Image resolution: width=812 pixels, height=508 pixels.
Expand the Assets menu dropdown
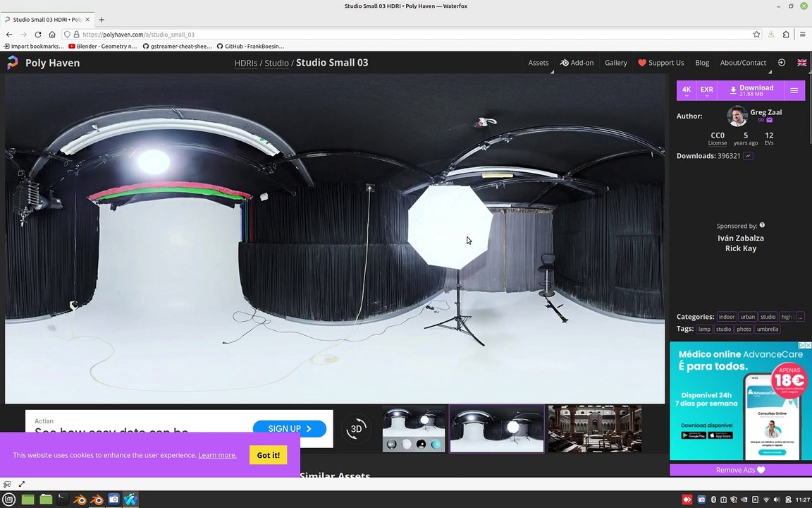[x=538, y=63]
